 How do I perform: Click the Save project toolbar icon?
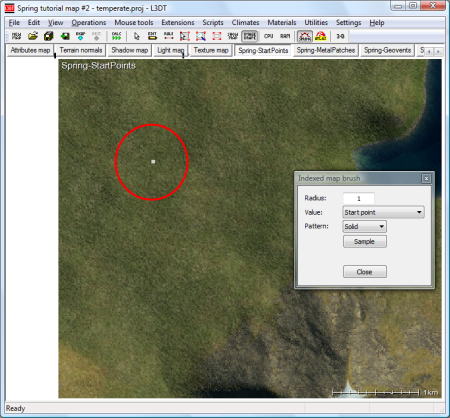coord(49,36)
